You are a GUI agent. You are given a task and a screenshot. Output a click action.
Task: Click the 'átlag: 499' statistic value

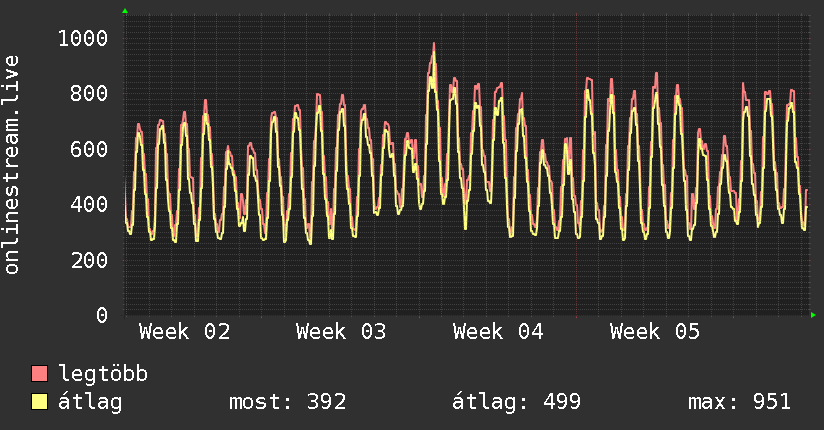point(517,403)
